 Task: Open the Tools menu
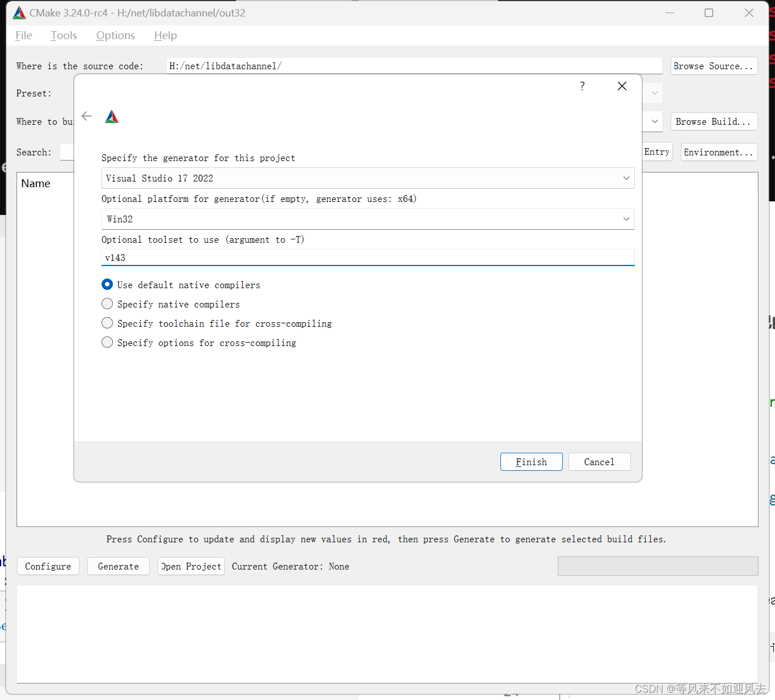[x=64, y=36]
